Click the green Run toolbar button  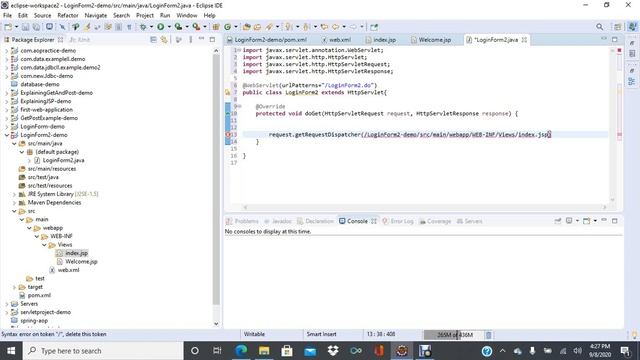click(161, 27)
